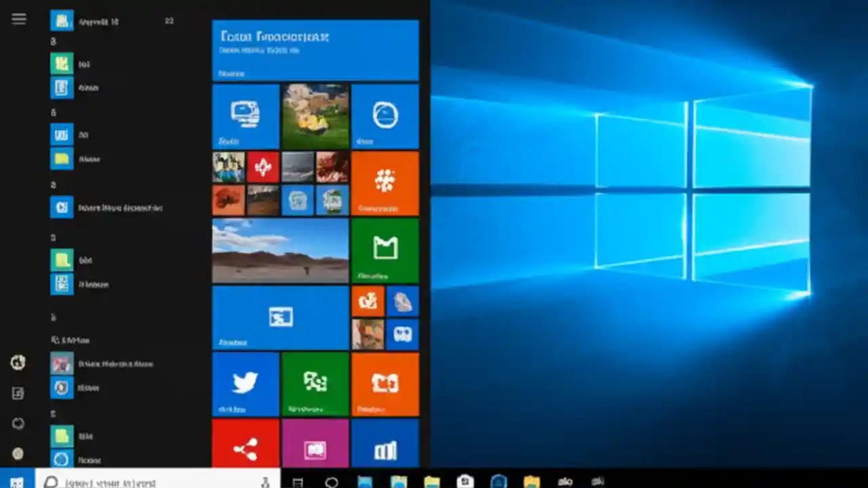Click the blue Twitter bird tile
Viewport: 868px width, 488px height.
tap(245, 383)
